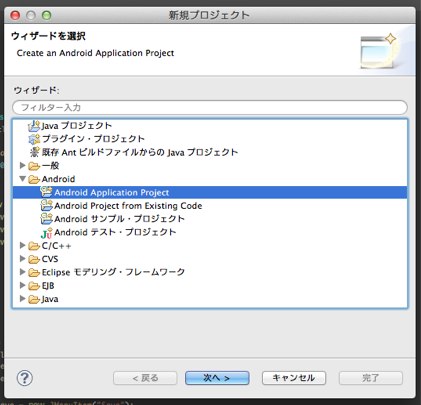Image resolution: width=421 pixels, height=405 pixels.
Task: Click the Android サンプル・プロジェクト icon
Action: point(46,219)
